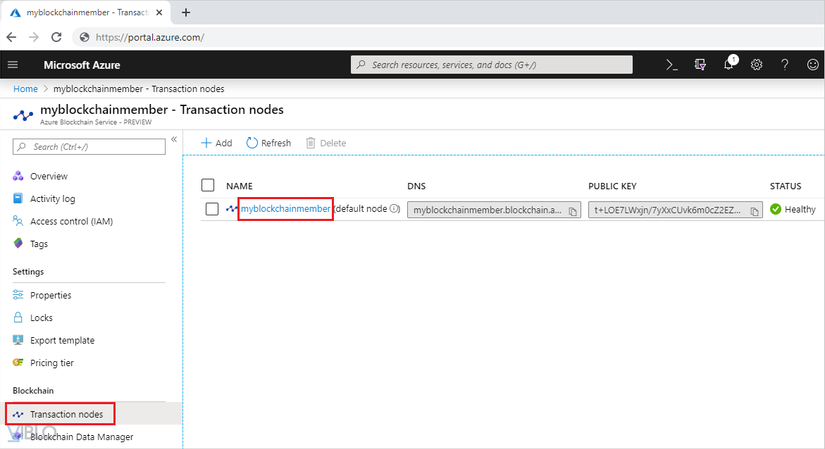
Task: Refresh the transaction nodes list
Action: click(268, 143)
